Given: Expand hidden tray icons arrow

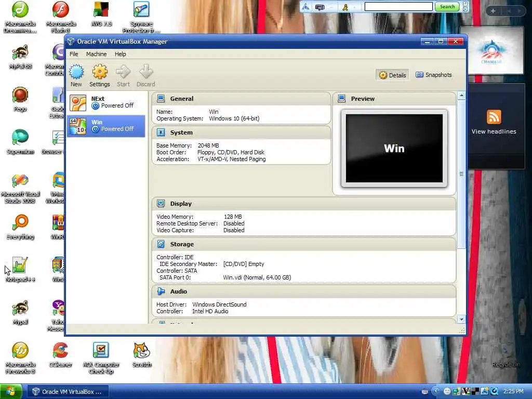Looking at the screenshot, I should pos(436,391).
